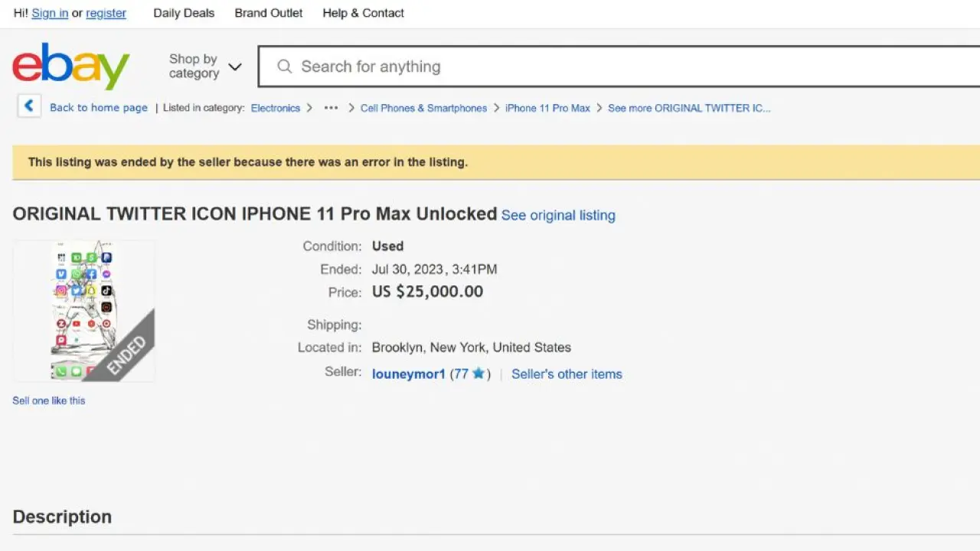This screenshot has width=980, height=551.
Task: View Seller's other items
Action: pyautogui.click(x=567, y=374)
